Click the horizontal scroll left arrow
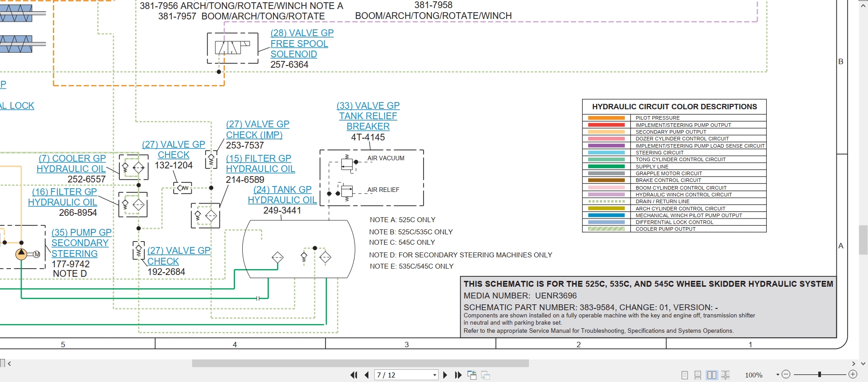This screenshot has width=868, height=382. pyautogui.click(x=9, y=363)
